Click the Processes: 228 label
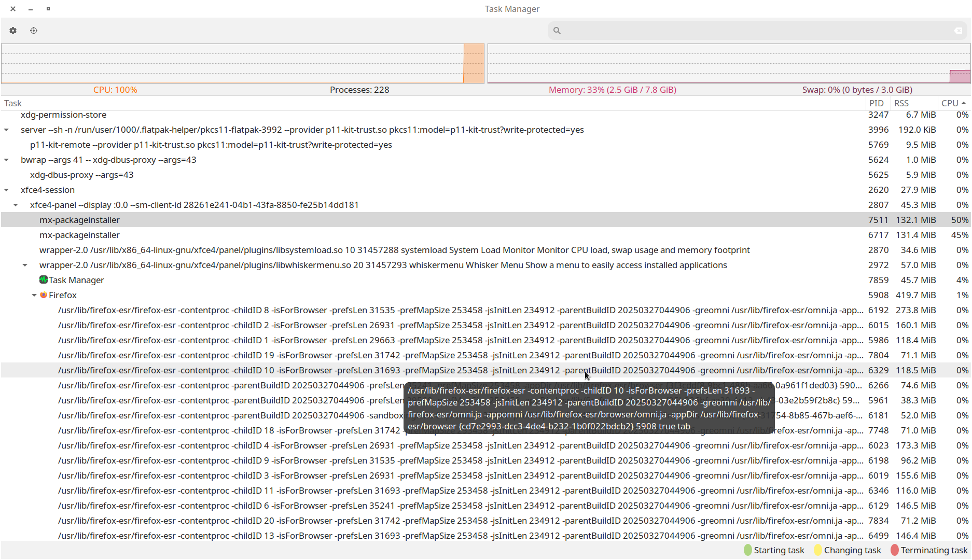The height and width of the screenshot is (560, 972). tap(359, 90)
